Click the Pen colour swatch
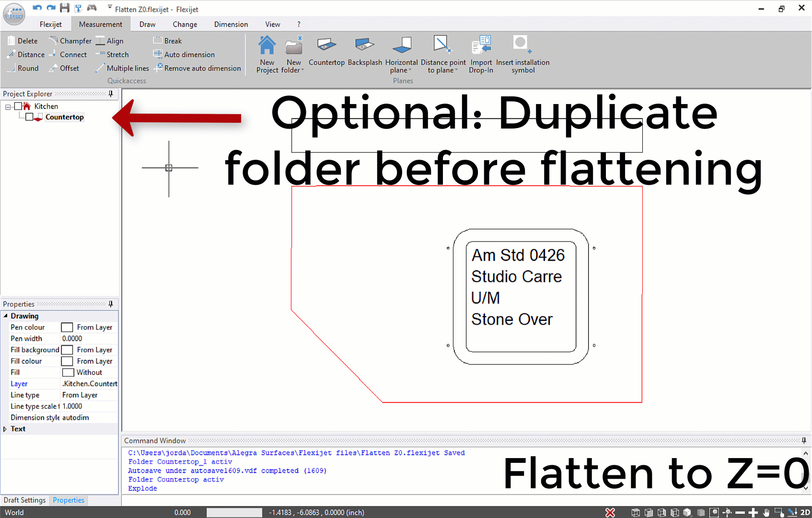This screenshot has width=812, height=518. (66, 327)
